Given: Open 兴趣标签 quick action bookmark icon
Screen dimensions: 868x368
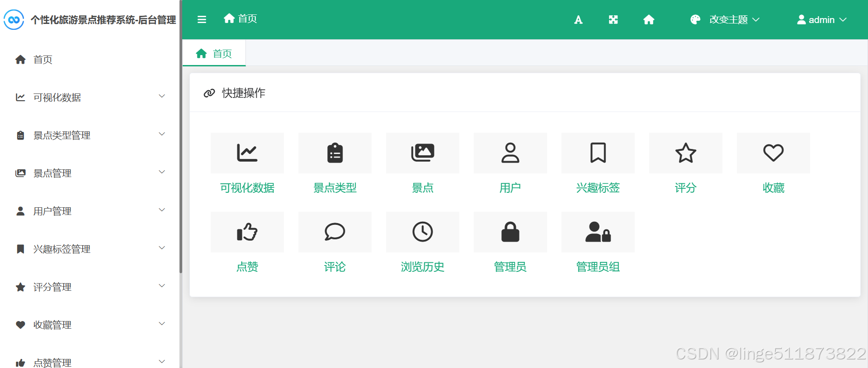Looking at the screenshot, I should click(598, 153).
